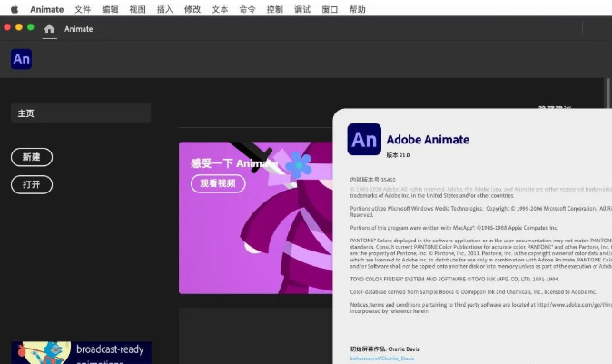Click the An icon in About dialog
Viewport: 612px width, 364px height.
[x=364, y=139]
